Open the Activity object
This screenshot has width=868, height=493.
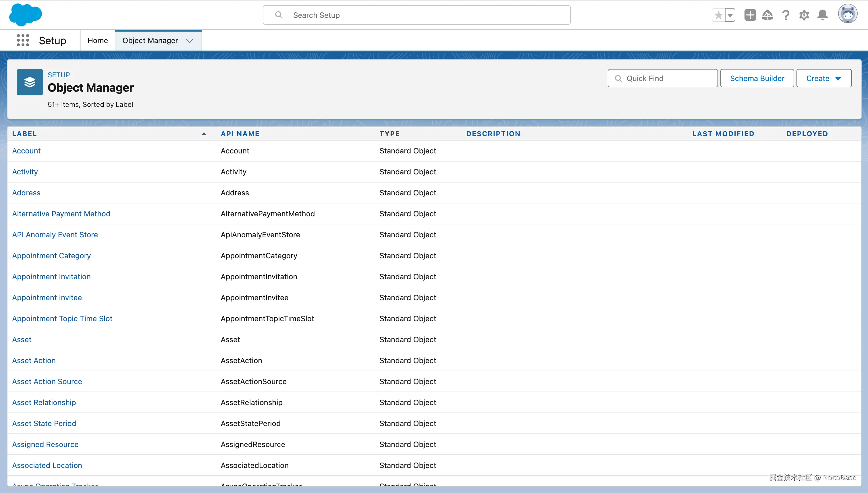[x=25, y=172]
